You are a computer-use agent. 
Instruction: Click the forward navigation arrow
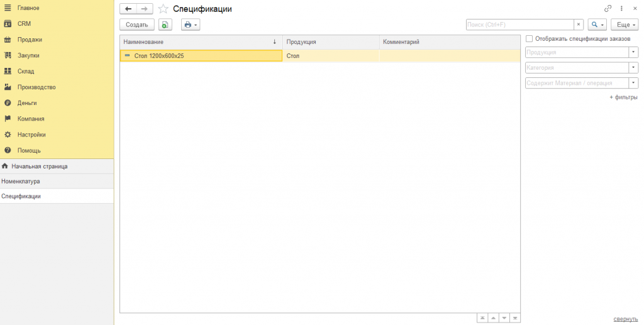click(145, 9)
